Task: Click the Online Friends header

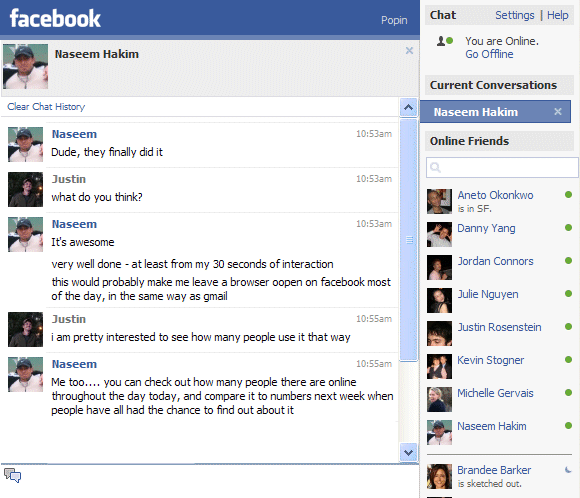Action: 499,141
